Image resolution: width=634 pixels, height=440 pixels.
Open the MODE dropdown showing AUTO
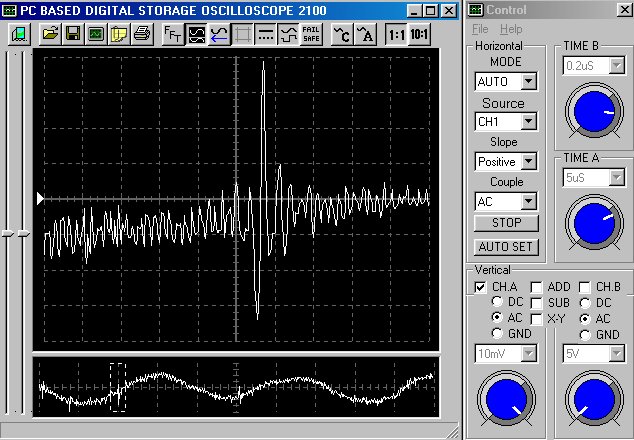point(529,81)
